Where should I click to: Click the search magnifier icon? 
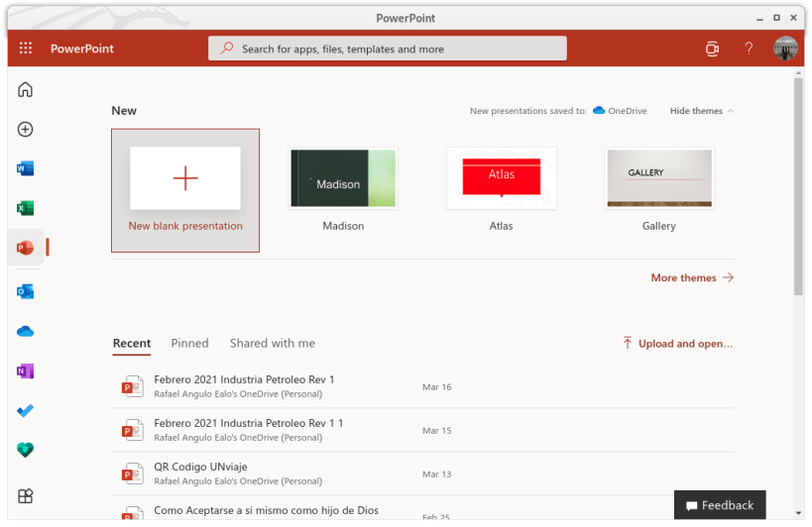[226, 49]
